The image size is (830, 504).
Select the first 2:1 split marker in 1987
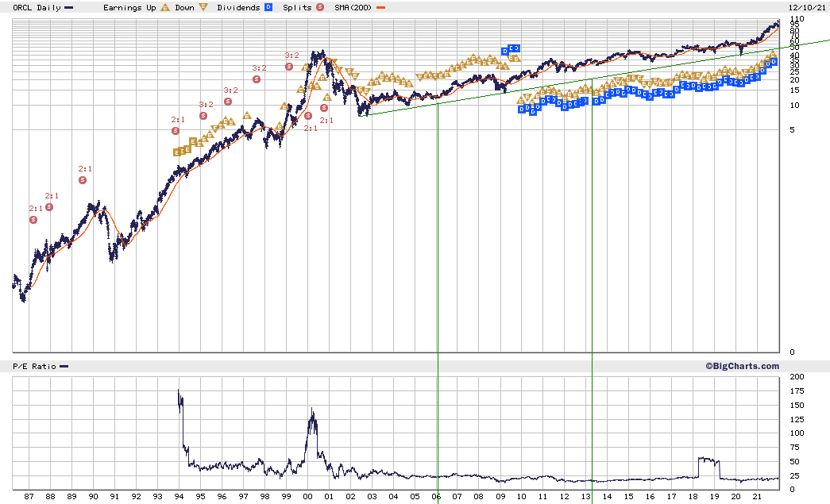click(x=33, y=220)
